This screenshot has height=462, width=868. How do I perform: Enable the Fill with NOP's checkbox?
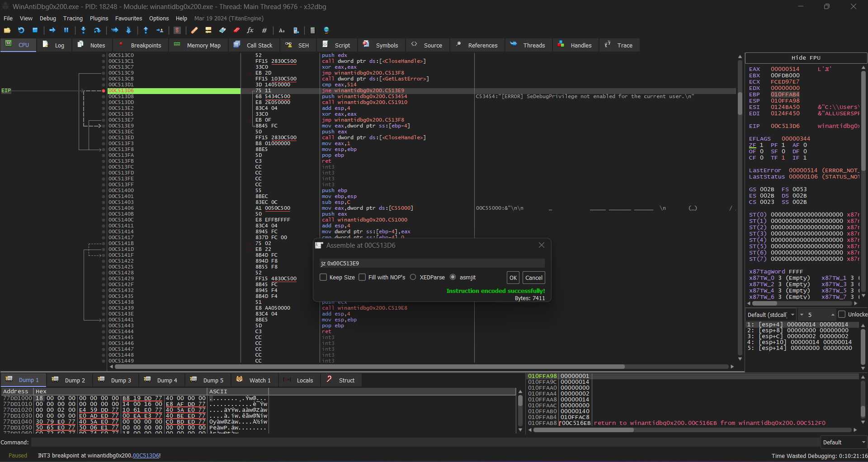[362, 277]
